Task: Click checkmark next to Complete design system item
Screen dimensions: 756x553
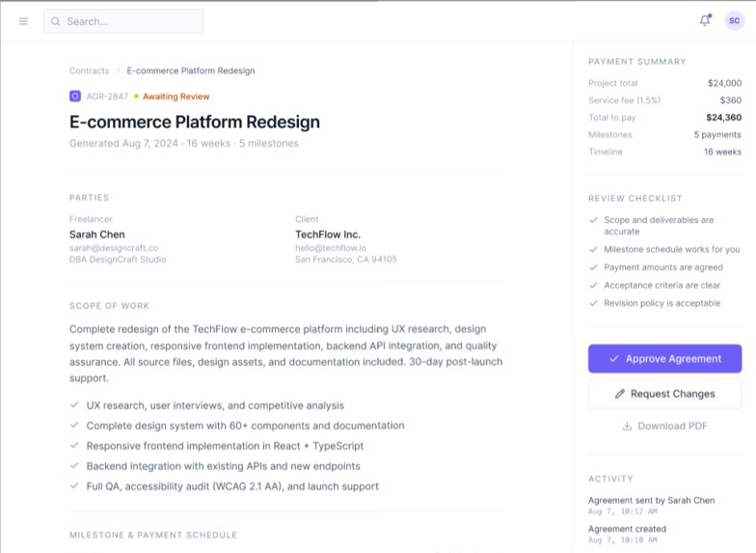Action: click(74, 425)
